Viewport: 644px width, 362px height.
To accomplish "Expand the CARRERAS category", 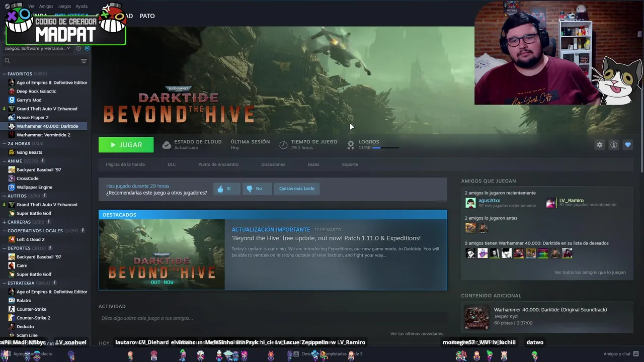I will (x=4, y=222).
